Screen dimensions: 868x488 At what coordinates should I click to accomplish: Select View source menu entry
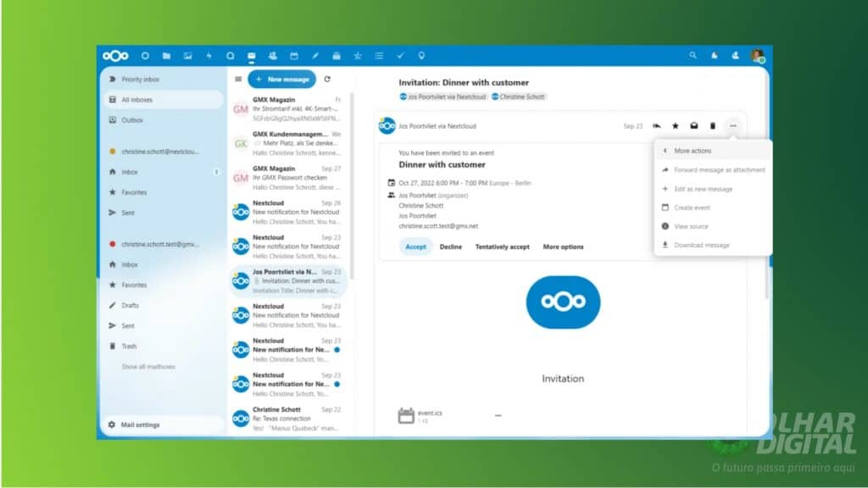712,226
